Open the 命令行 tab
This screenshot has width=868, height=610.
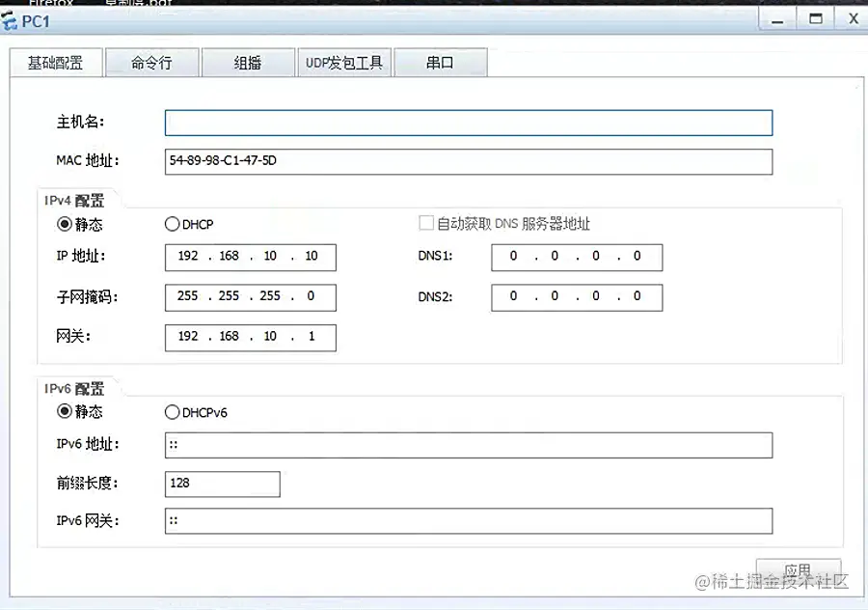click(x=151, y=63)
